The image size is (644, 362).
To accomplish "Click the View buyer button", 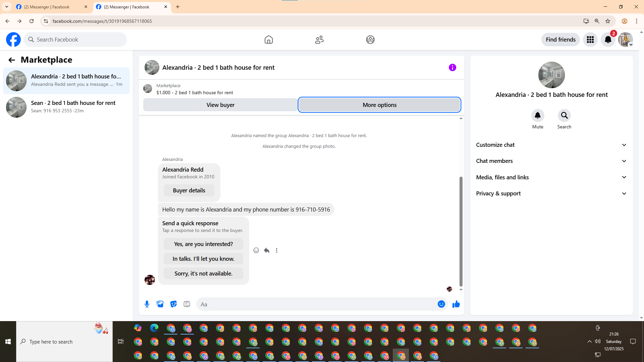I will pyautogui.click(x=220, y=105).
